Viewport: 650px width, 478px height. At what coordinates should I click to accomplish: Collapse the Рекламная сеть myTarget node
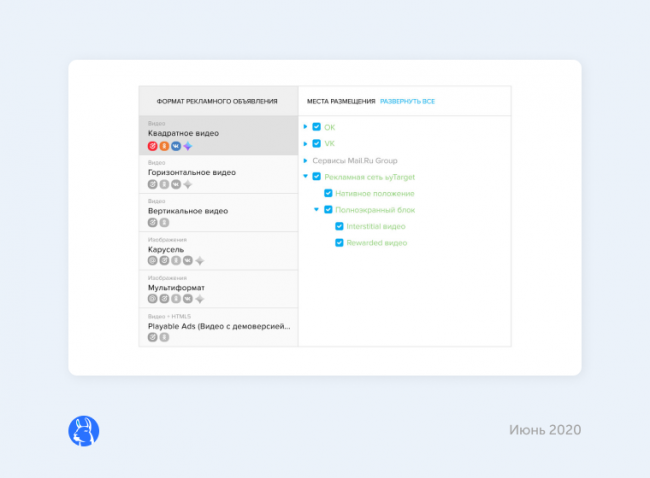click(304, 177)
